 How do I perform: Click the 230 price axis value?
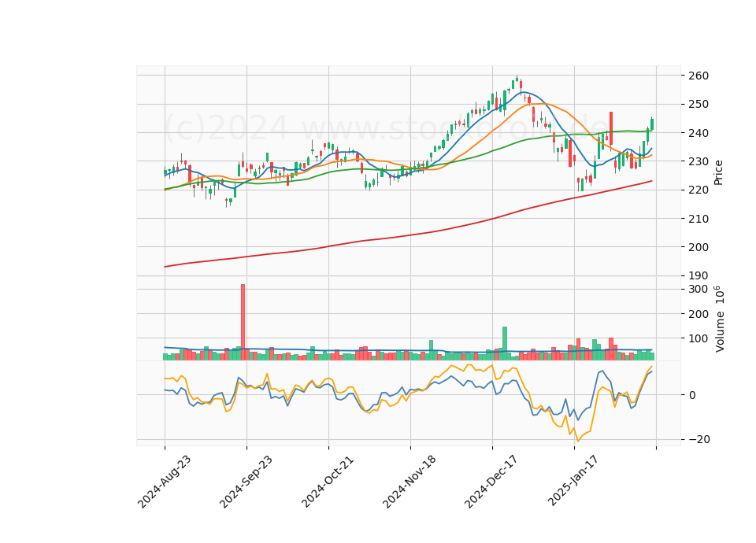tap(699, 161)
